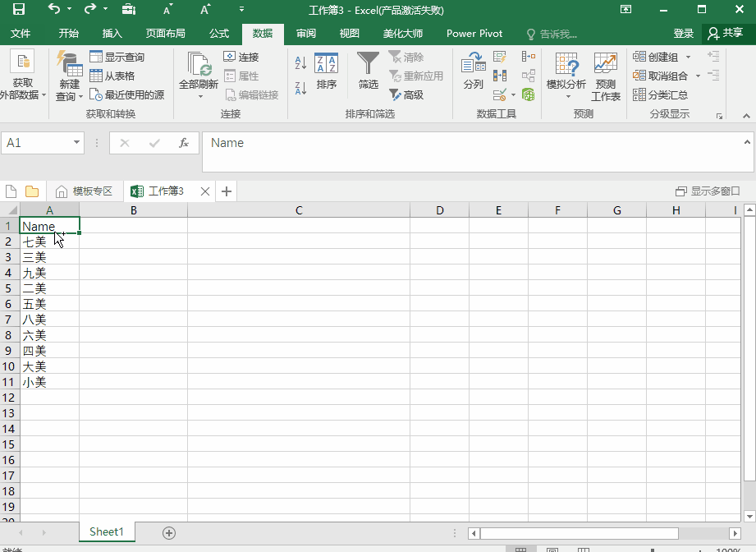Click the green Manage Data Model icon

(x=529, y=94)
